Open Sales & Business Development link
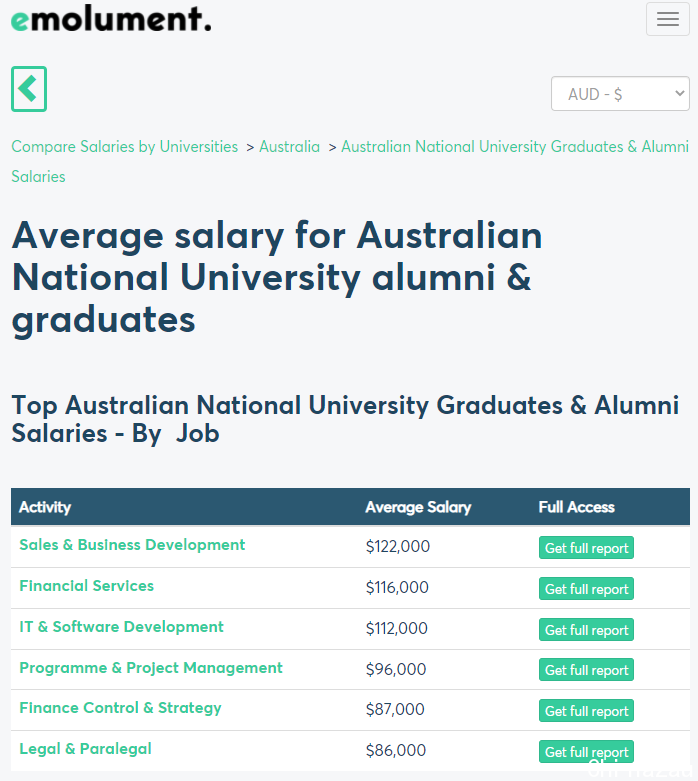Screen dimensions: 698x781 click(132, 545)
